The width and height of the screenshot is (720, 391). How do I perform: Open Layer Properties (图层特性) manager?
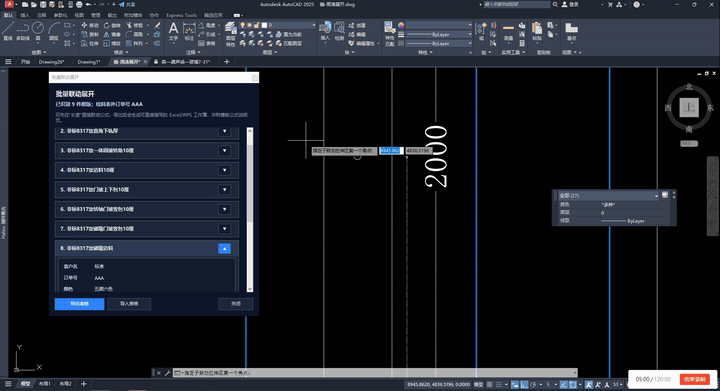[x=231, y=34]
